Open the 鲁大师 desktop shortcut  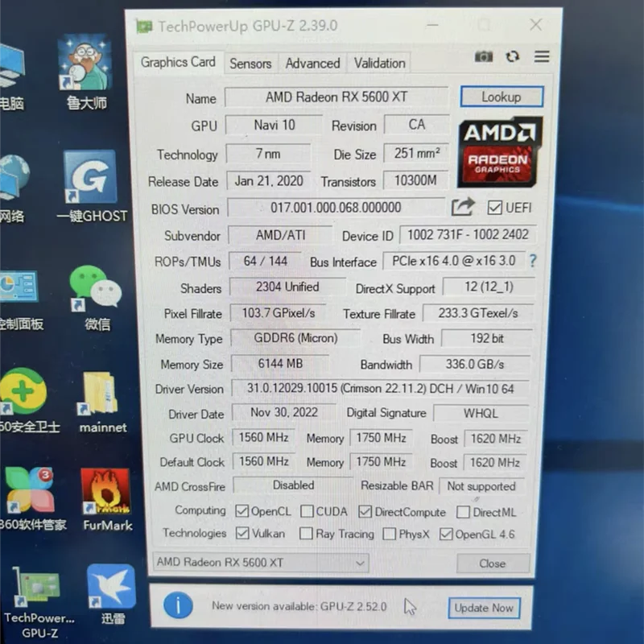point(87,72)
